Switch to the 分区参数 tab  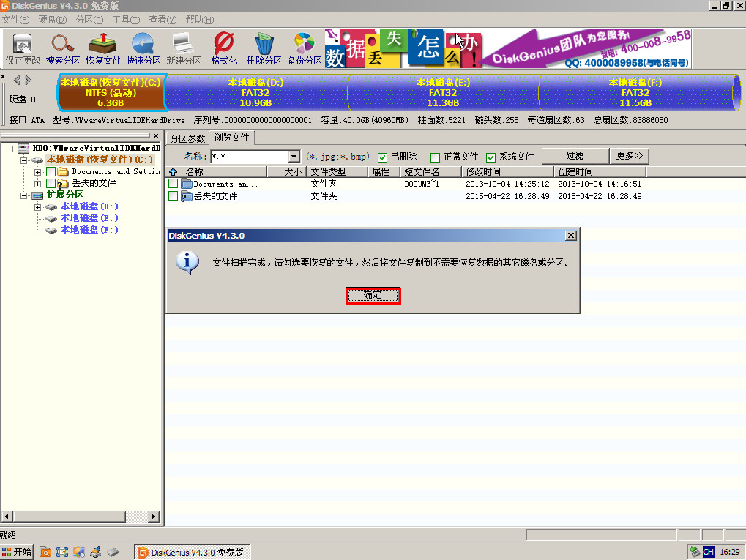point(187,138)
